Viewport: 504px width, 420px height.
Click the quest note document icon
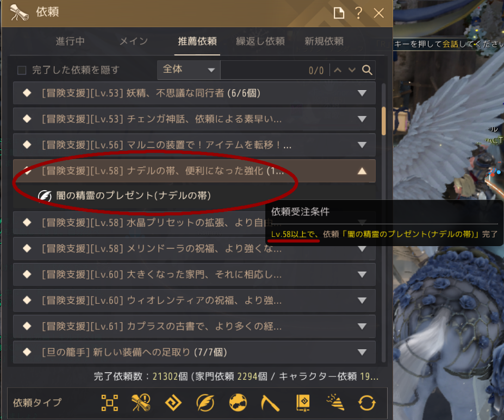[339, 13]
